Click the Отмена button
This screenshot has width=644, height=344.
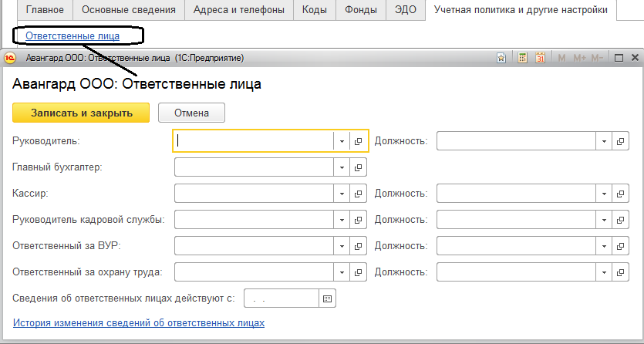[191, 113]
